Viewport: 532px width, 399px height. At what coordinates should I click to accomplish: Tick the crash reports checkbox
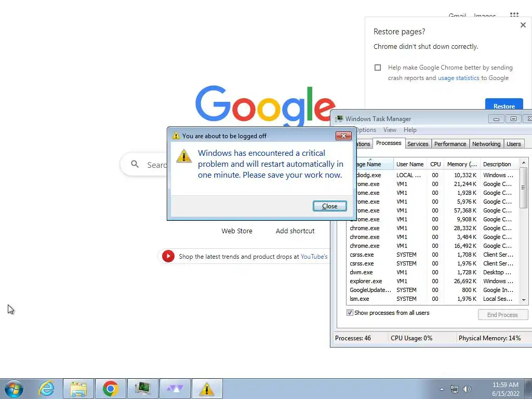pyautogui.click(x=378, y=68)
